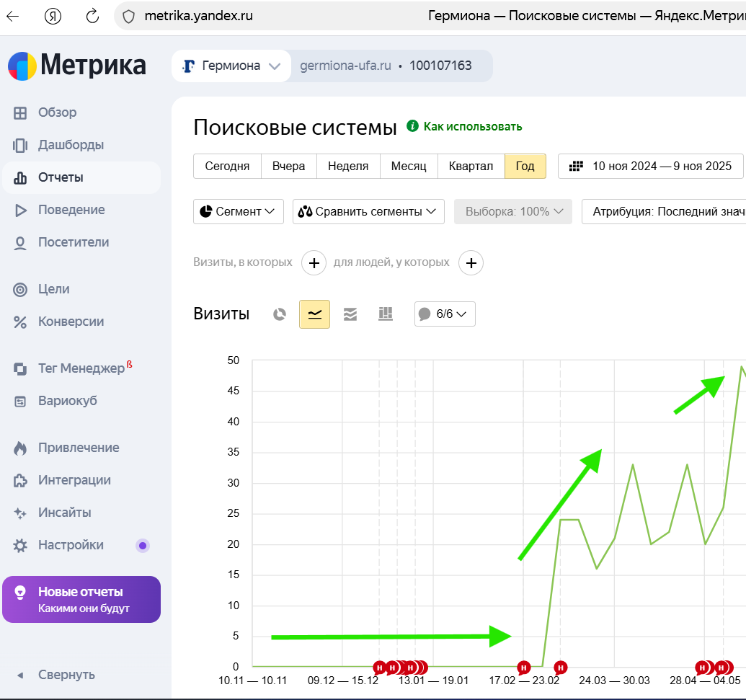
Task: Switch the period to Месяц
Action: (x=409, y=167)
